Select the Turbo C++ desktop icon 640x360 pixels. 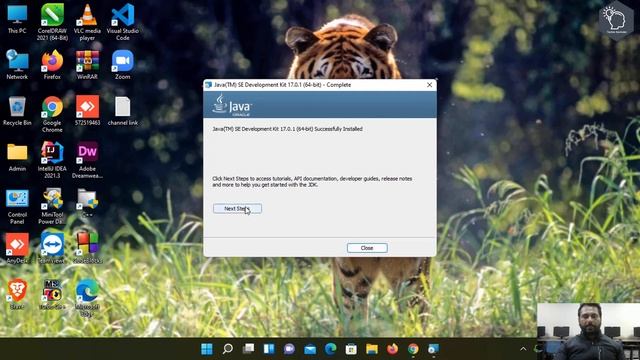click(x=52, y=294)
